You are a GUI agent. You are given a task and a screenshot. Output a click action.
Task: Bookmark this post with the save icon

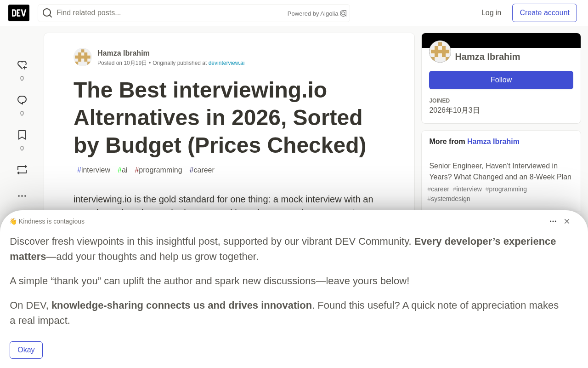(x=22, y=135)
